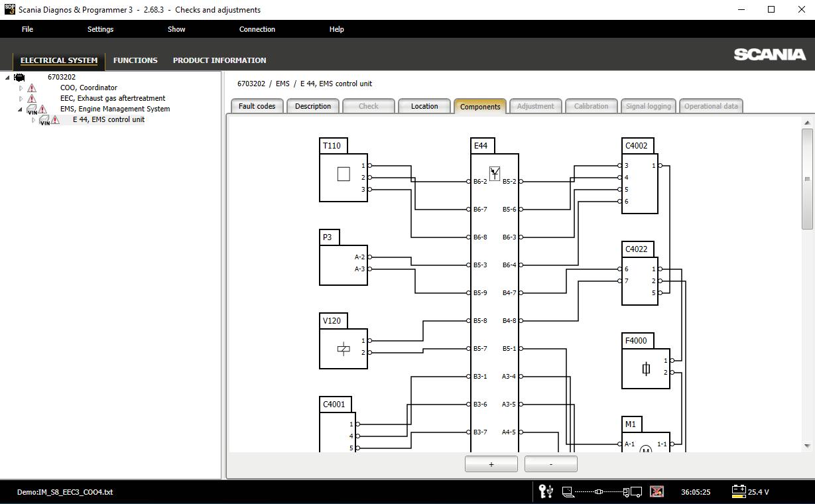Click the greyed-out Signal logging tab

tap(649, 106)
